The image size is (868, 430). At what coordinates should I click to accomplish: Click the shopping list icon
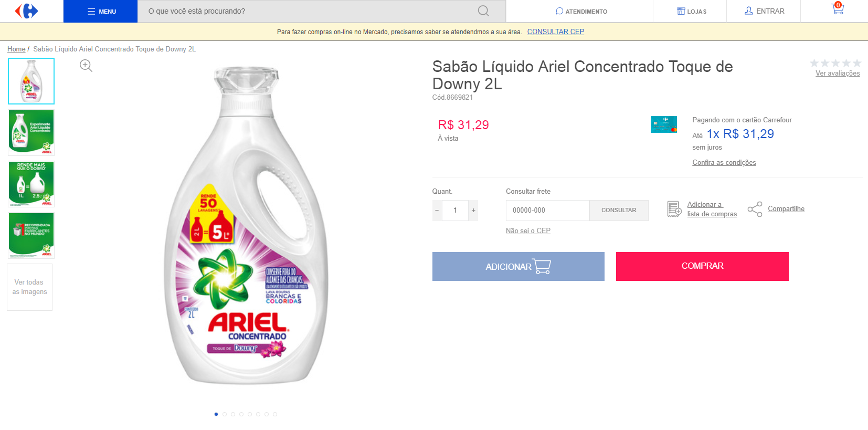pos(674,209)
